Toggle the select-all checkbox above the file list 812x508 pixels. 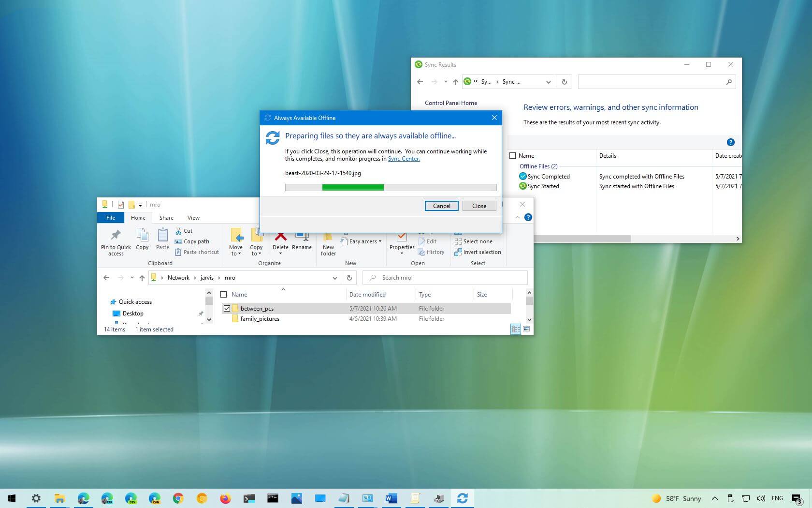coord(224,294)
